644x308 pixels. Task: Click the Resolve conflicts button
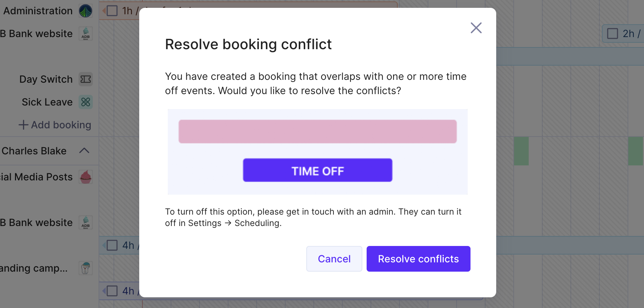click(x=418, y=259)
